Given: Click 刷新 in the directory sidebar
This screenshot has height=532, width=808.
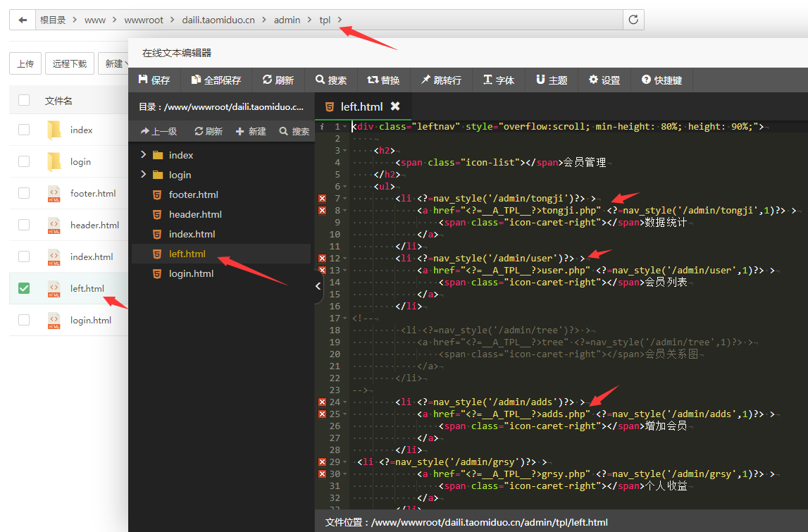Looking at the screenshot, I should (x=209, y=132).
